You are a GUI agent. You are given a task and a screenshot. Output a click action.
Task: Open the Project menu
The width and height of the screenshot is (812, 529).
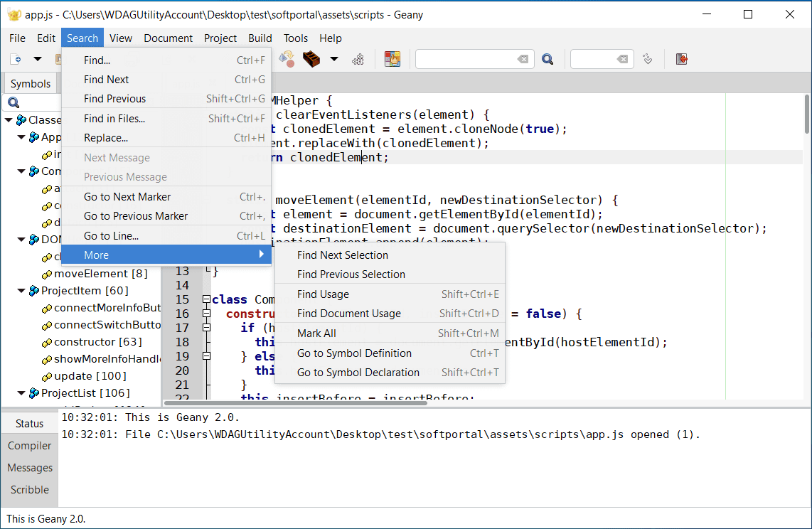220,38
